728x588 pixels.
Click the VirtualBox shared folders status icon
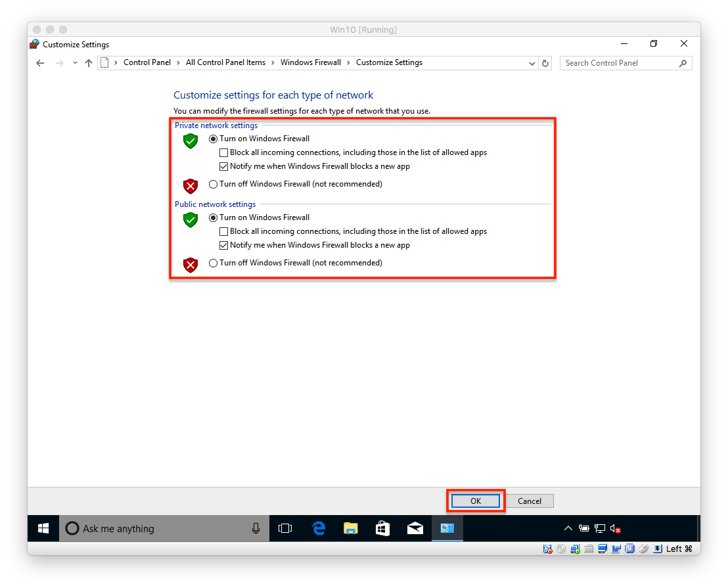tap(589, 549)
